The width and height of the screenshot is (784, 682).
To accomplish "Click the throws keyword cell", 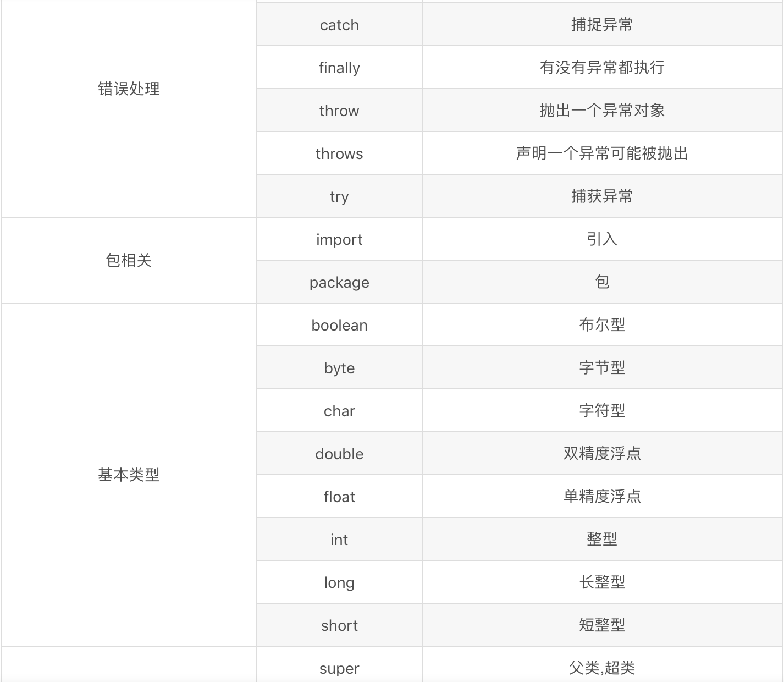I will pyautogui.click(x=339, y=153).
